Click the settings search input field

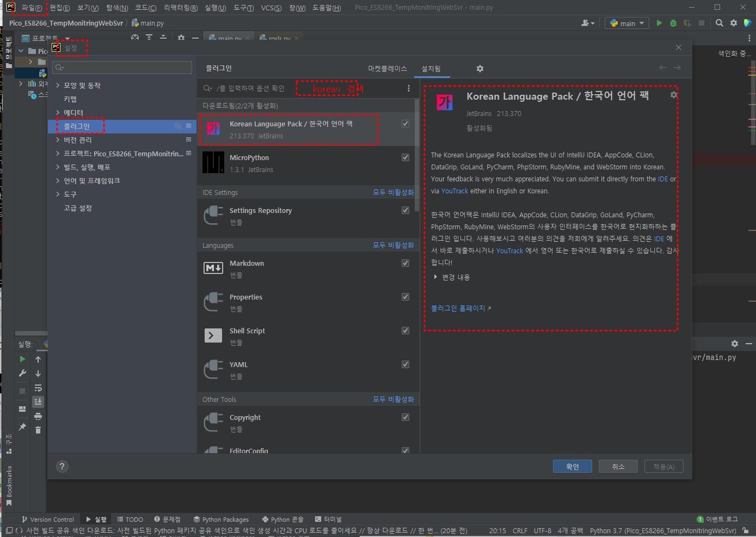pyautogui.click(x=122, y=68)
